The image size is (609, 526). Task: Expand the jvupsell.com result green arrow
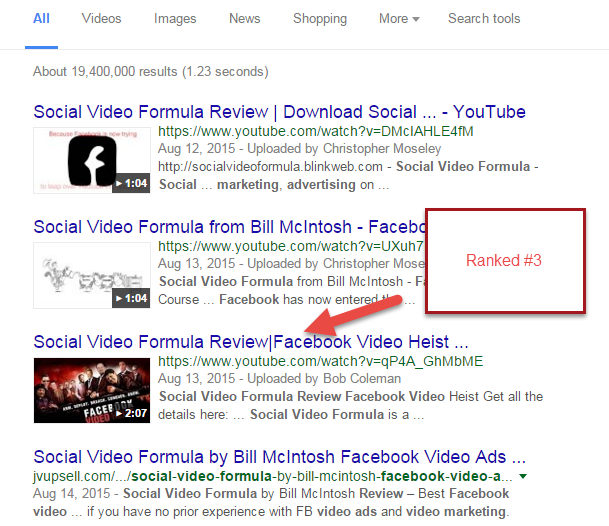pyautogui.click(x=525, y=476)
